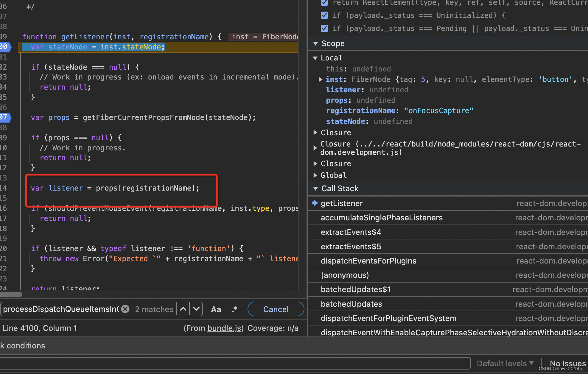Expand the Global scope
The height and width of the screenshot is (374, 588).
[x=315, y=175]
